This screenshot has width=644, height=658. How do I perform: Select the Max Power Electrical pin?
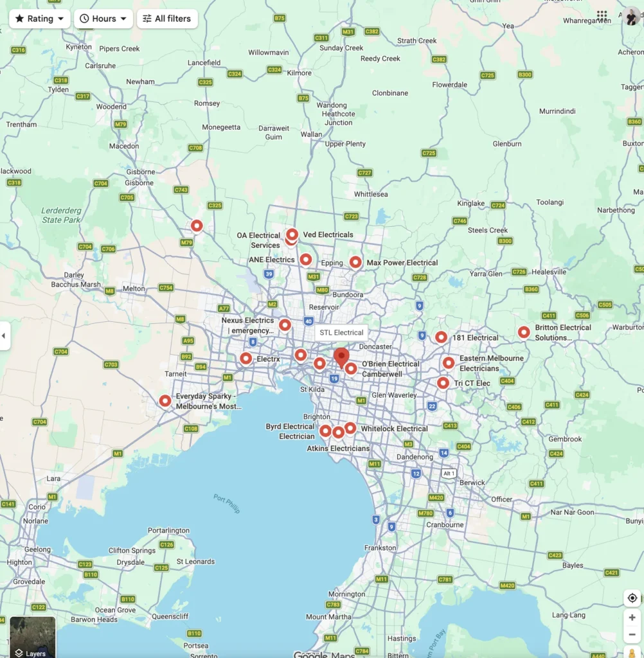pyautogui.click(x=355, y=262)
